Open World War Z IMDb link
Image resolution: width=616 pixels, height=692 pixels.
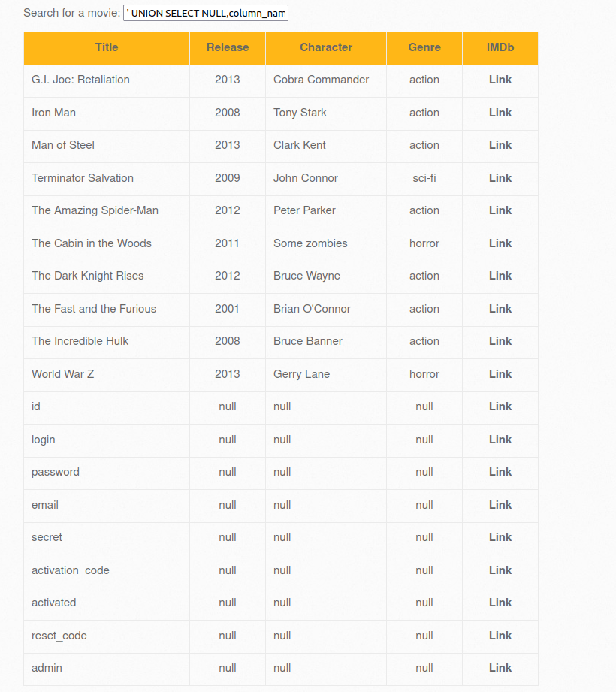tap(500, 374)
